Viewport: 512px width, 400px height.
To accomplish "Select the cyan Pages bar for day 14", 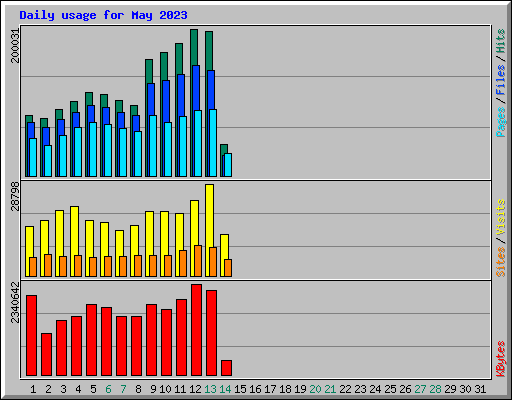I will pyautogui.click(x=228, y=165).
